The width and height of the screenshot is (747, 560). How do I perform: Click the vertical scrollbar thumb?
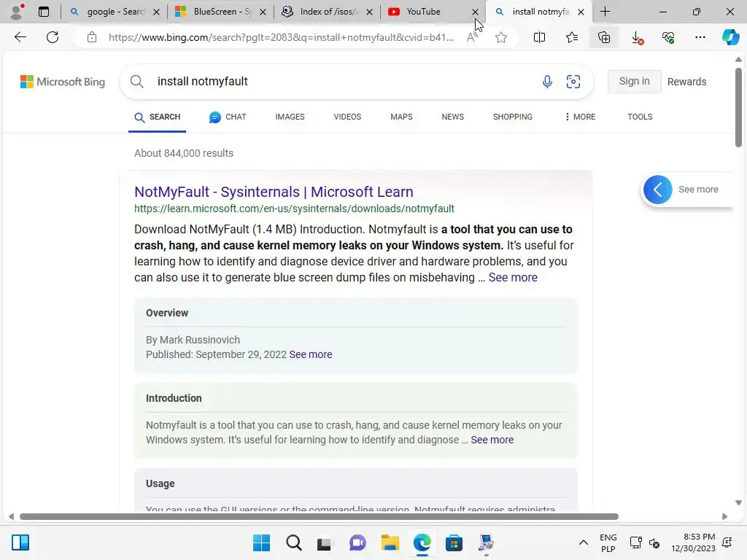pyautogui.click(x=738, y=108)
